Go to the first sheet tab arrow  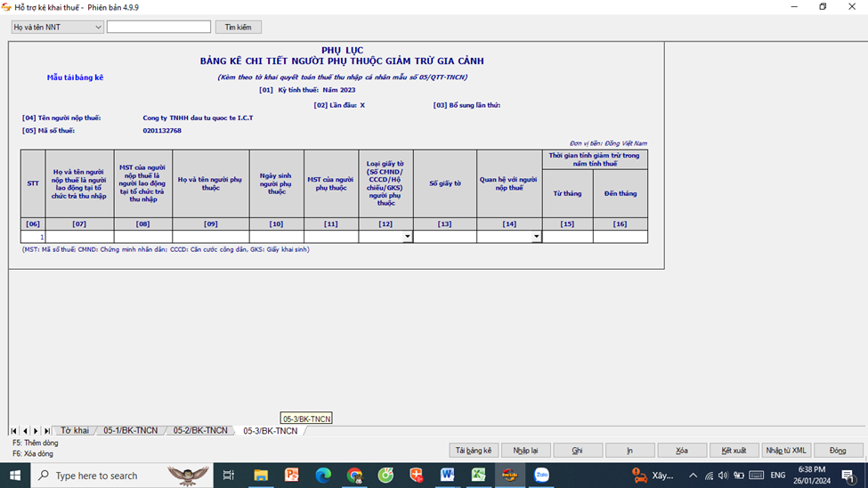pos(14,431)
